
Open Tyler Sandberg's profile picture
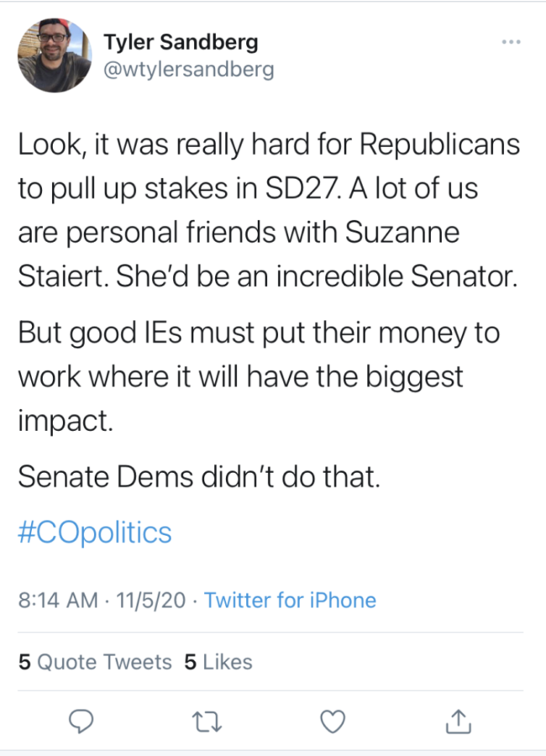pos(55,55)
